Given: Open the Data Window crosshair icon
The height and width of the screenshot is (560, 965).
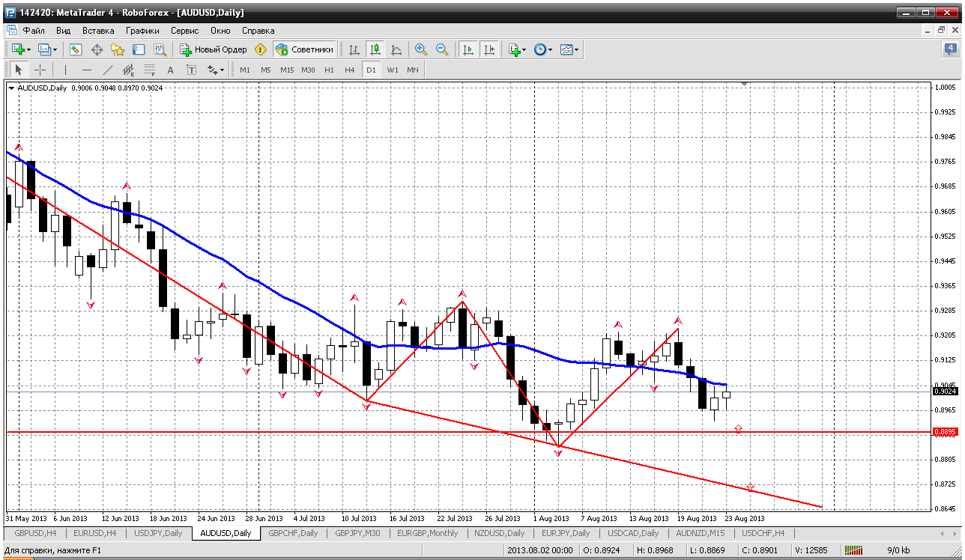Looking at the screenshot, I should click(97, 49).
